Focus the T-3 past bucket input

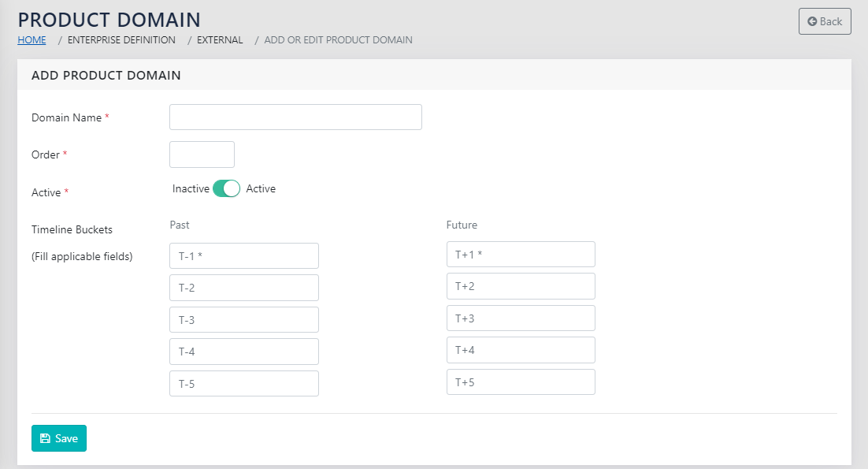pyautogui.click(x=244, y=320)
